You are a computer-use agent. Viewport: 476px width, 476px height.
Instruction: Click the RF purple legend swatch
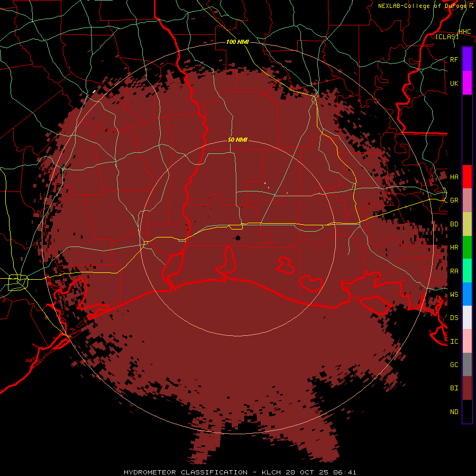point(467,59)
